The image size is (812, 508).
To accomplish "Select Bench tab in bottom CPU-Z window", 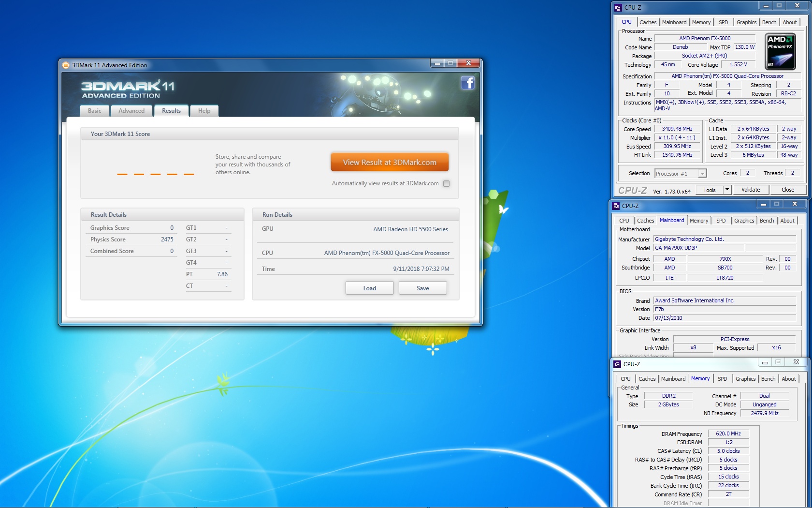I will pos(768,379).
